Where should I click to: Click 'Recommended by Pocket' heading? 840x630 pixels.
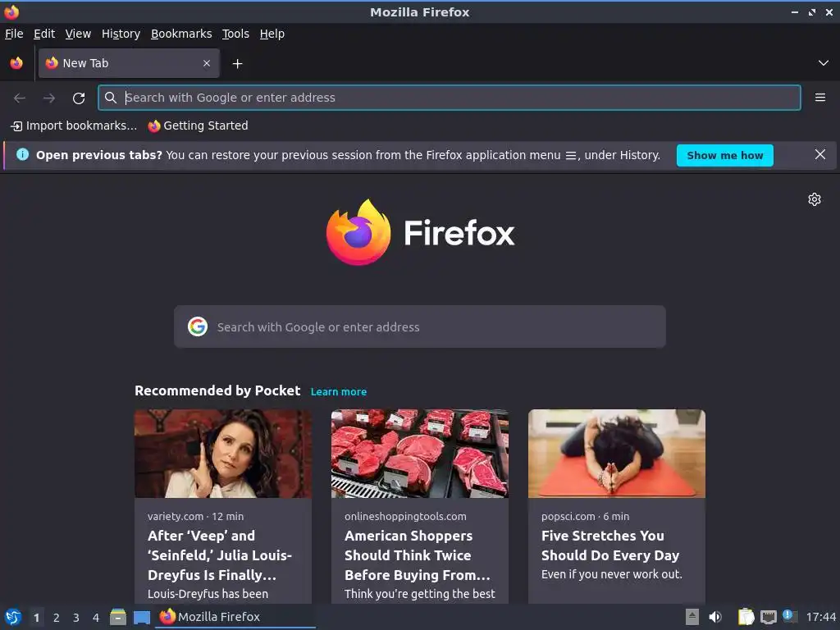[x=217, y=390]
